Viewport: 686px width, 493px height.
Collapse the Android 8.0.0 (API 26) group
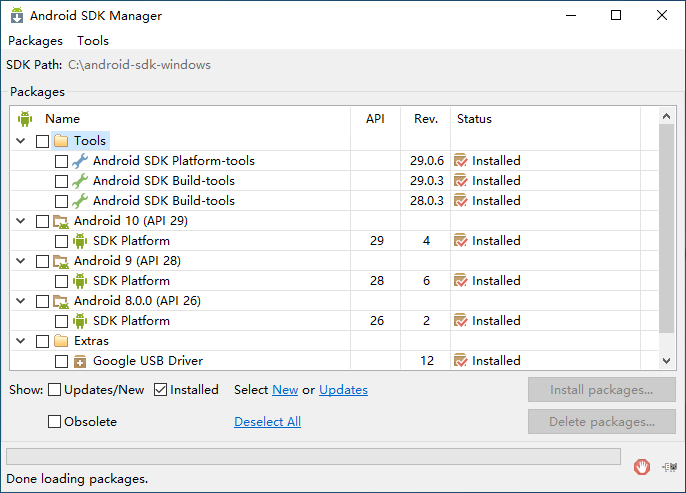21,301
